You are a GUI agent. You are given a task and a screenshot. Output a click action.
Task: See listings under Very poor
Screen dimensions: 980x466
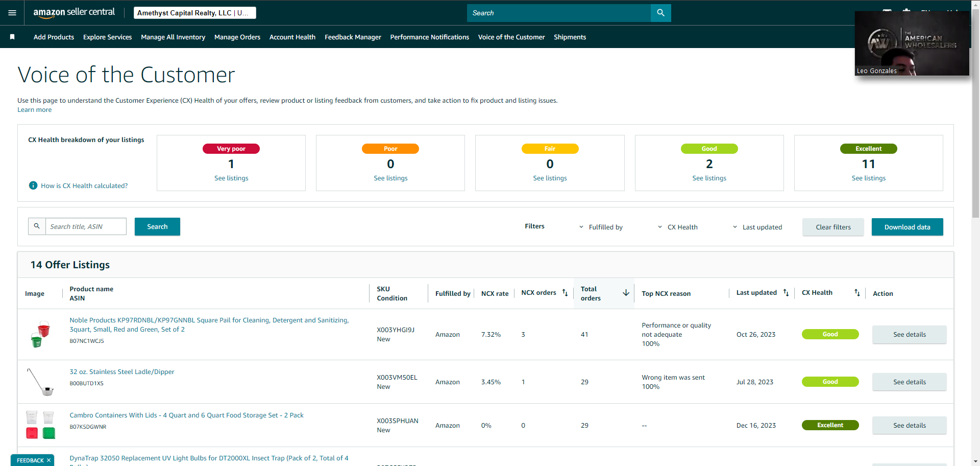coord(231,178)
